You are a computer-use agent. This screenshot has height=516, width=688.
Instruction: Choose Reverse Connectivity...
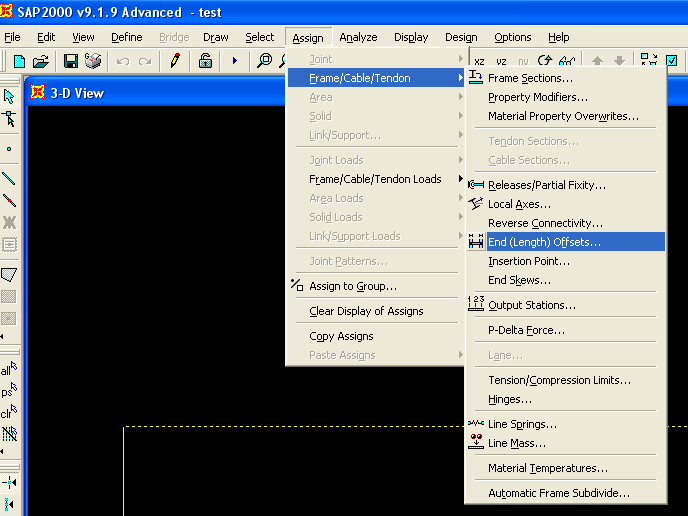[566, 223]
